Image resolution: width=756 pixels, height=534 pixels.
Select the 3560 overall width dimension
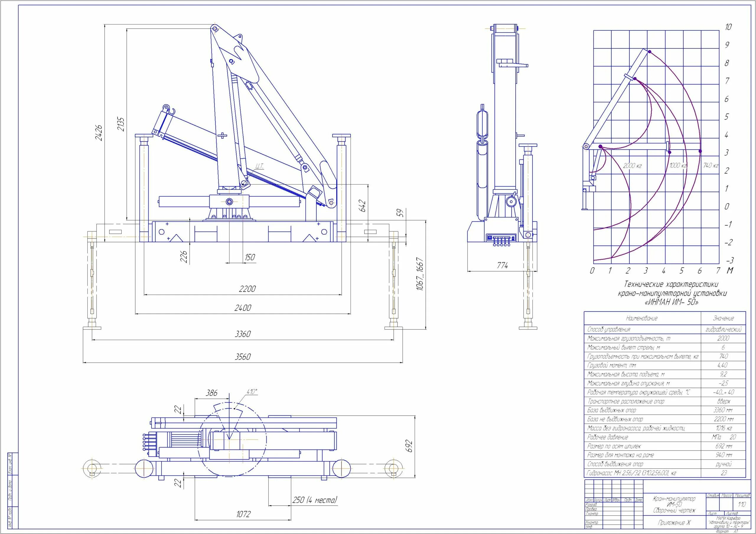(x=243, y=357)
